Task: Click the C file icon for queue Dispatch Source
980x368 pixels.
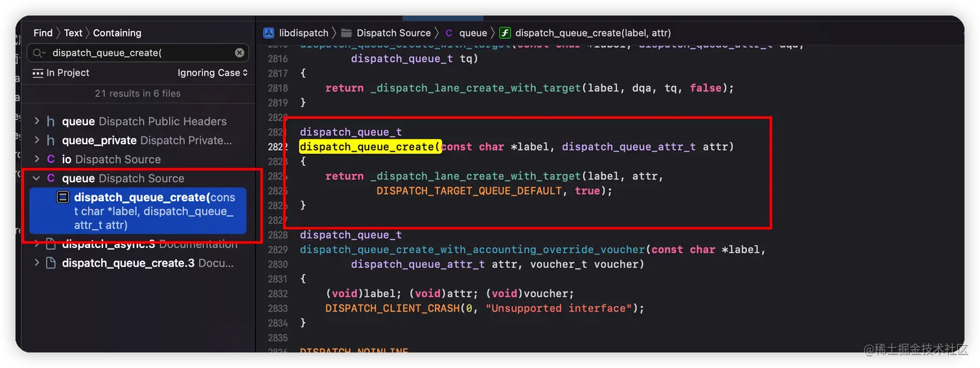Action: coord(51,178)
